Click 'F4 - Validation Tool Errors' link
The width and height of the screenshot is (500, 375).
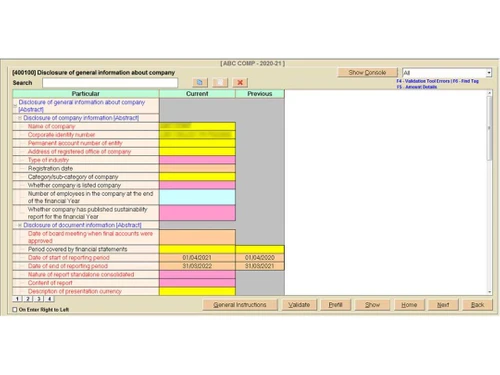pos(423,81)
